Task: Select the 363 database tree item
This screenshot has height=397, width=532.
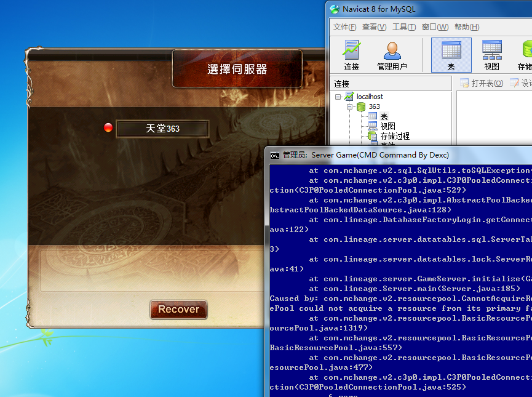Action: [374, 106]
